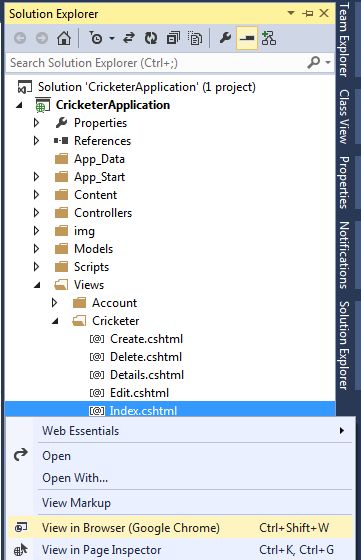
Task: Go to Home view in Solution Explorer
Action: click(x=64, y=38)
